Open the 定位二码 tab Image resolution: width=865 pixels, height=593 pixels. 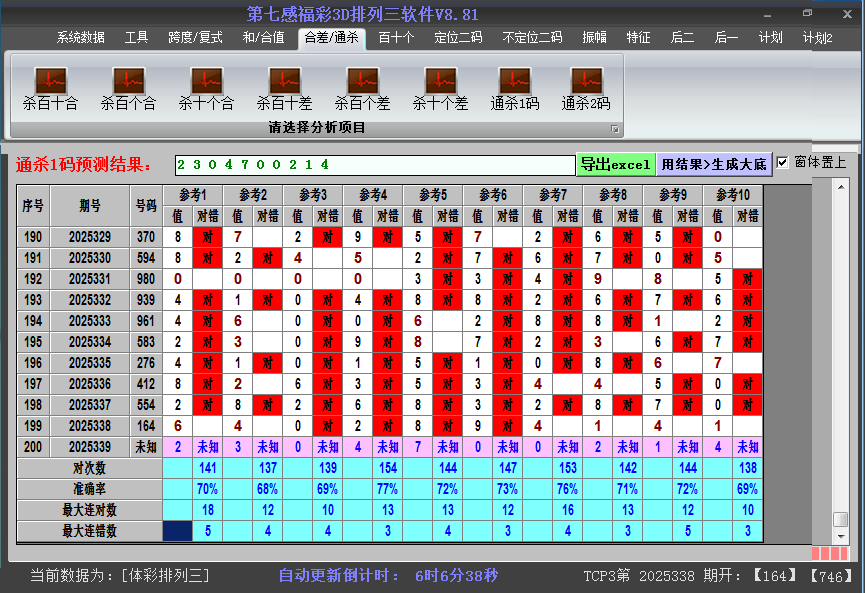[x=458, y=38]
